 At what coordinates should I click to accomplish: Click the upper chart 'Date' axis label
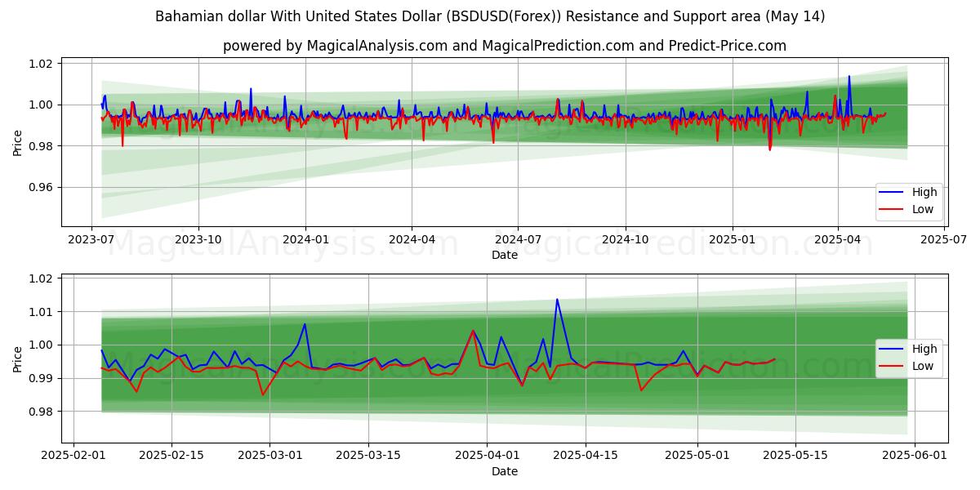pyautogui.click(x=505, y=256)
